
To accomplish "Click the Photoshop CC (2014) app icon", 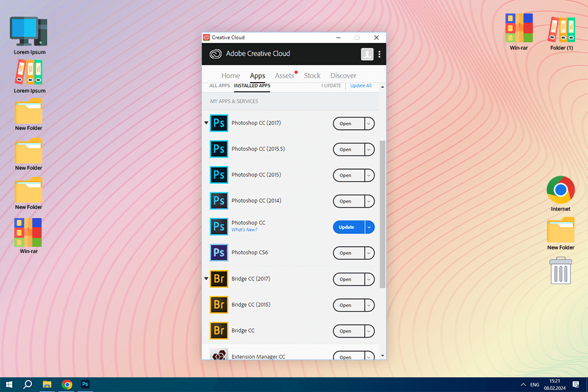I will coord(219,201).
